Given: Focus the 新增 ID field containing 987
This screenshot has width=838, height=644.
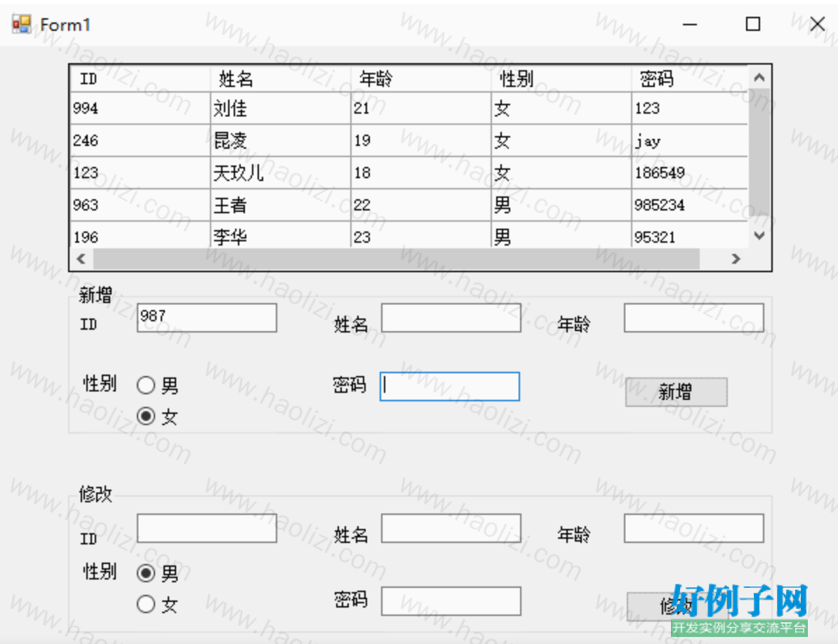Looking at the screenshot, I should [x=207, y=318].
